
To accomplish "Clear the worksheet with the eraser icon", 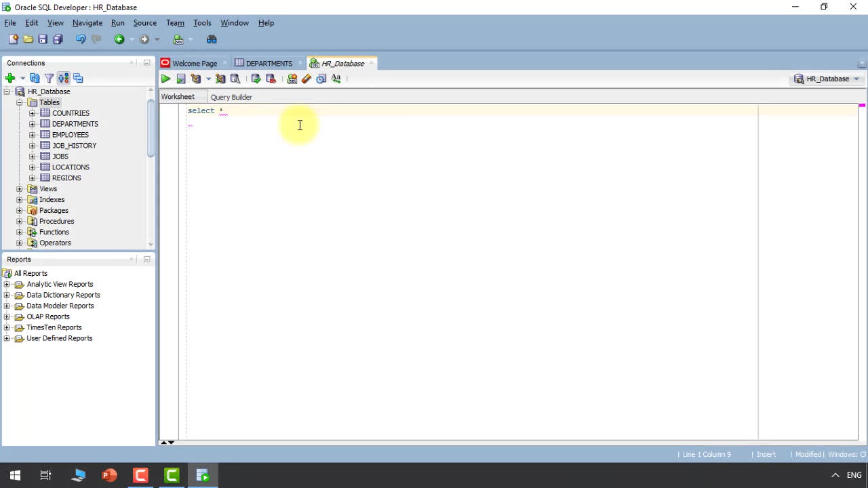I will click(x=307, y=79).
